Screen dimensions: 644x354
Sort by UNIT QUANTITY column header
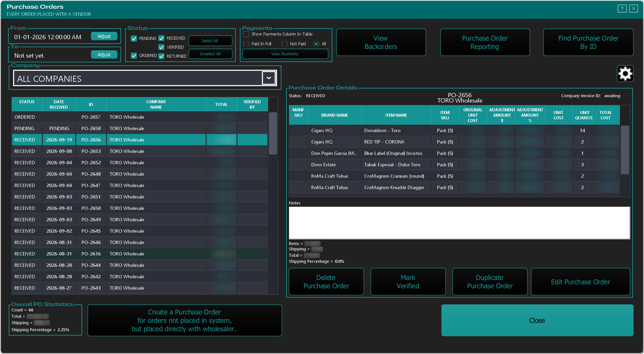(x=583, y=115)
